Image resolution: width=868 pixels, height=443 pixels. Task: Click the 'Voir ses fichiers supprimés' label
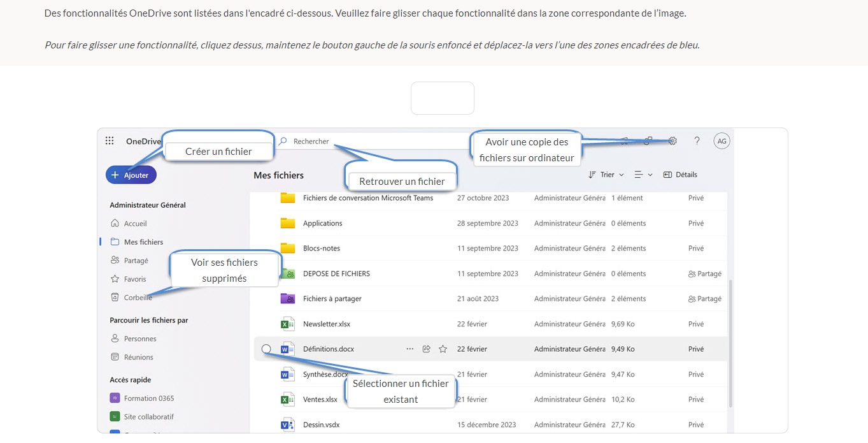224,270
